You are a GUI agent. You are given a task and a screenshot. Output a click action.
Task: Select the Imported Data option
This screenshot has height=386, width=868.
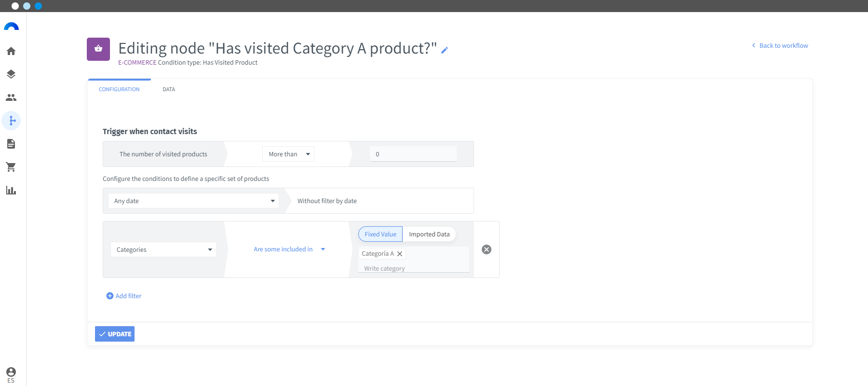click(429, 234)
